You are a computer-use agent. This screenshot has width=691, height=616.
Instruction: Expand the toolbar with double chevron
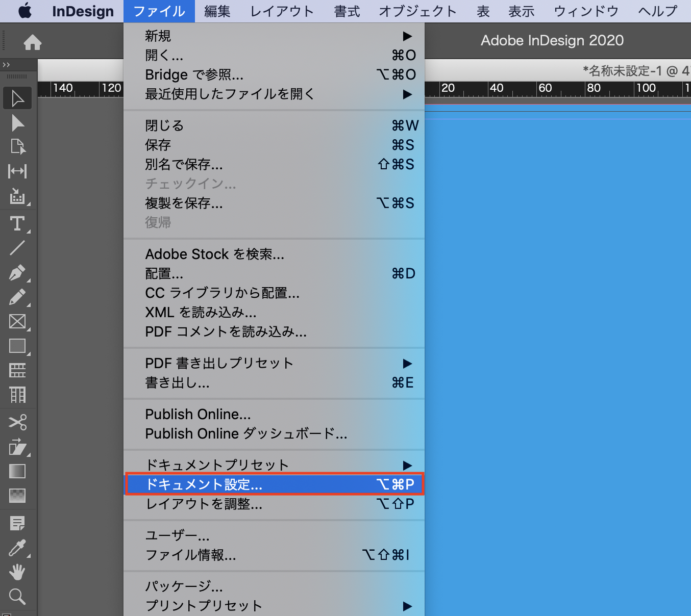6,65
